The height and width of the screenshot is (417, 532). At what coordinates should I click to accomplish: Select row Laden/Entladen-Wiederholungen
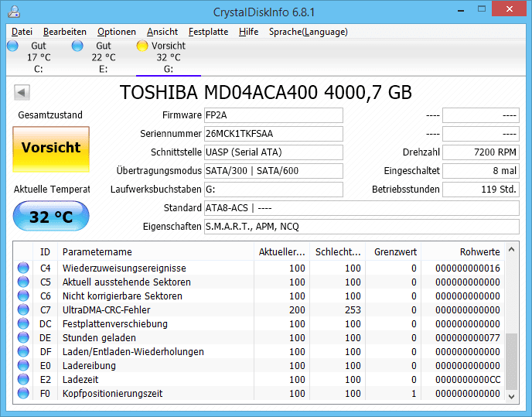click(259, 351)
